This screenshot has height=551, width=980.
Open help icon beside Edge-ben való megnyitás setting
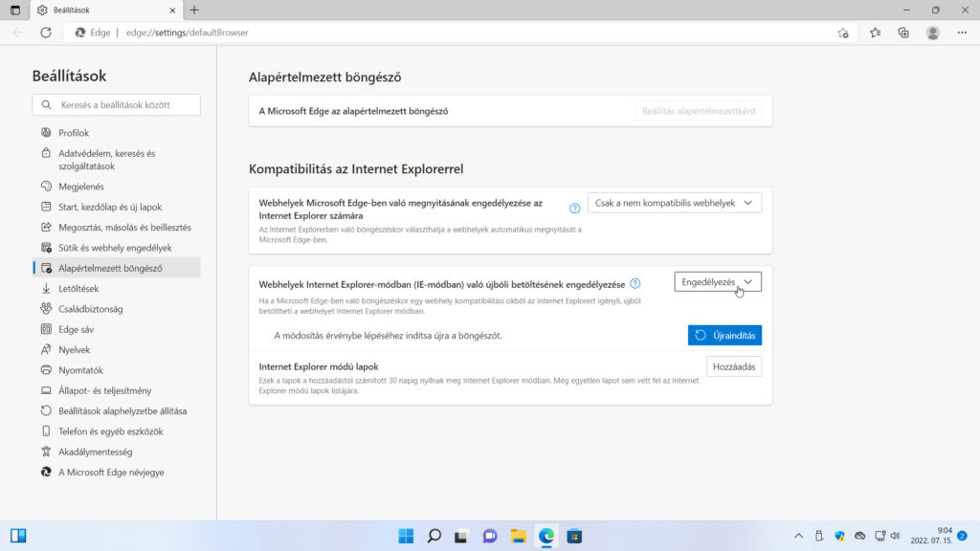(574, 209)
